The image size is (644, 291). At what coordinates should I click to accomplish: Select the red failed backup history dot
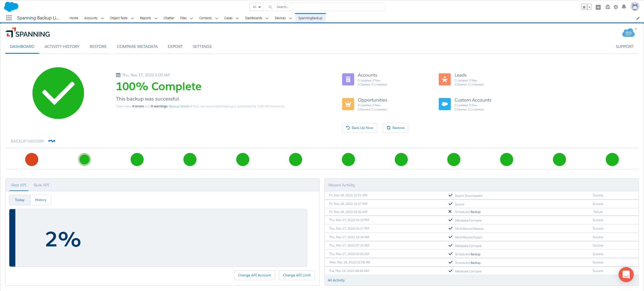coord(32,159)
